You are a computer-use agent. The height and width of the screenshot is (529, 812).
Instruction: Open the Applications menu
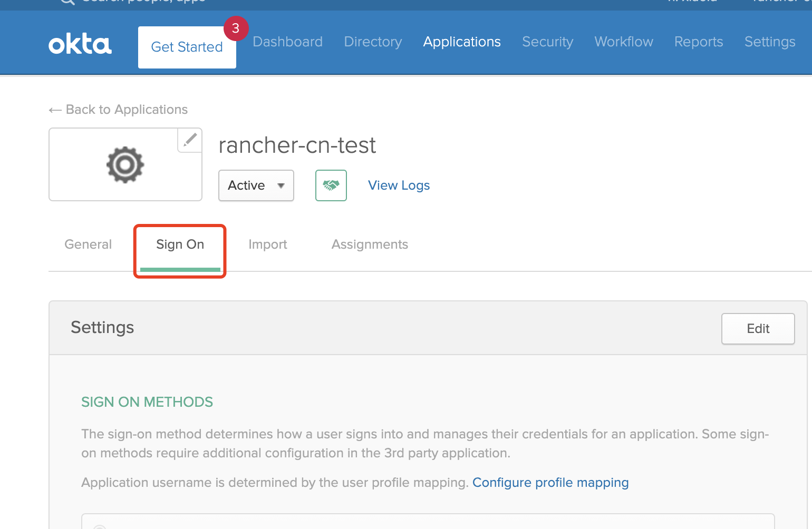point(462,42)
